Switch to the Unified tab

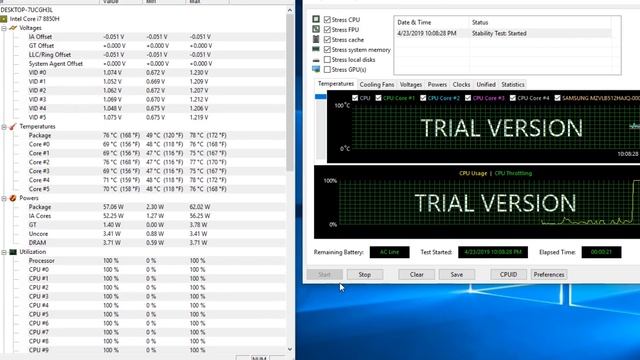pyautogui.click(x=486, y=84)
